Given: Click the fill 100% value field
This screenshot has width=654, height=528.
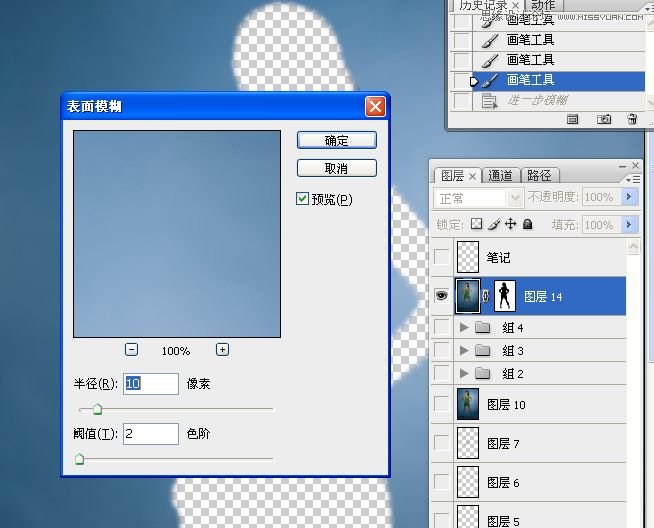Looking at the screenshot, I should click(x=601, y=225).
